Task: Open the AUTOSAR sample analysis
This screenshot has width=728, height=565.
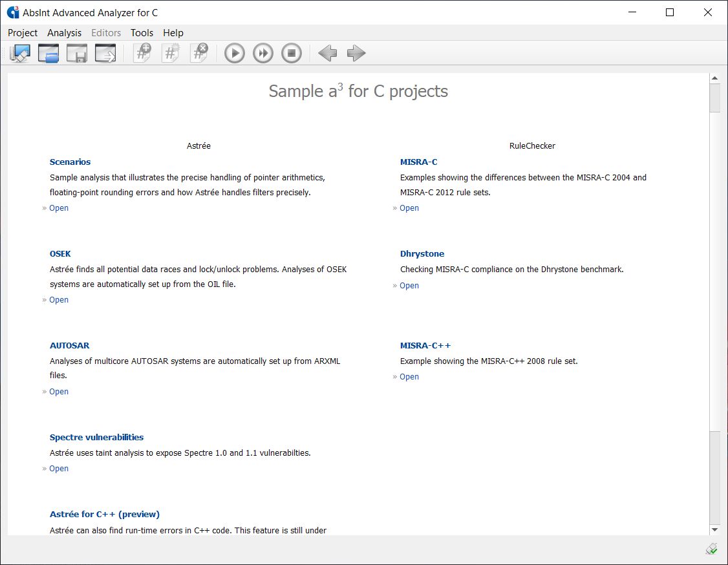Action: click(59, 391)
